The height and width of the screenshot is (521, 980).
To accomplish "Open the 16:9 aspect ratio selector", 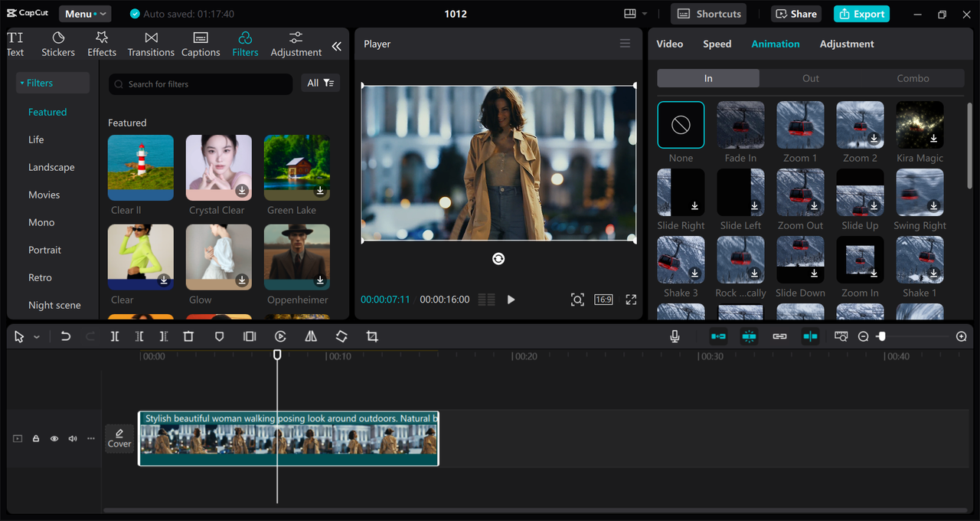I will click(603, 300).
